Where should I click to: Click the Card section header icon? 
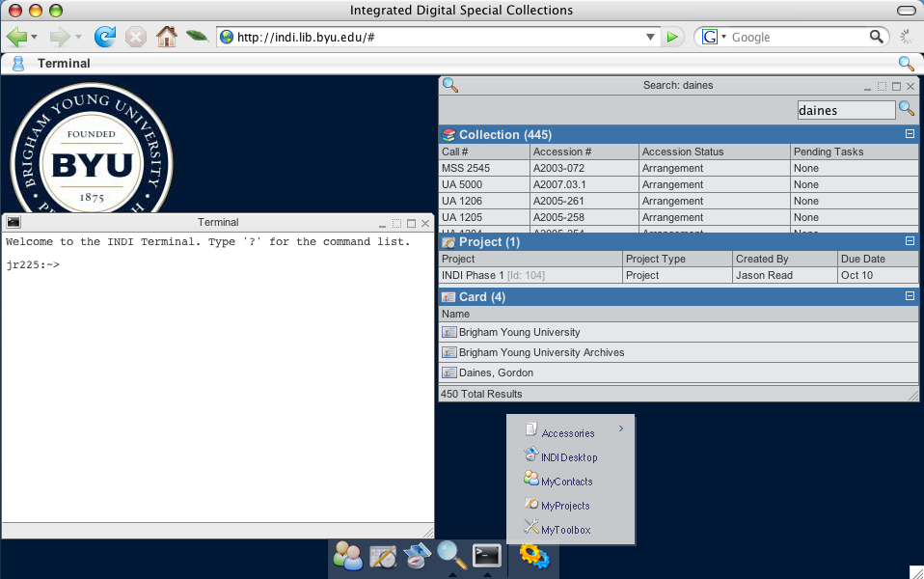(x=449, y=297)
